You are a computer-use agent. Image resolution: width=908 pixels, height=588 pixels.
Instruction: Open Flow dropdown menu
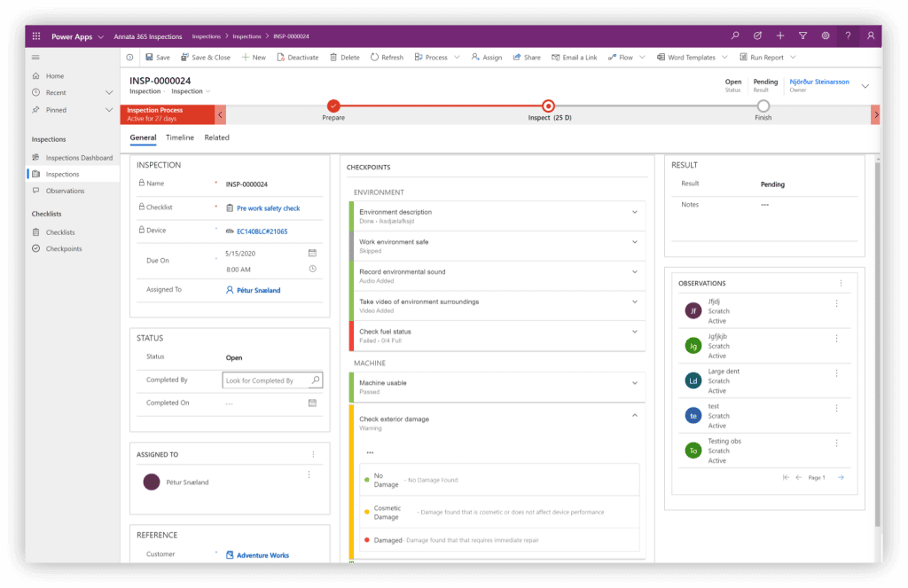(x=642, y=58)
